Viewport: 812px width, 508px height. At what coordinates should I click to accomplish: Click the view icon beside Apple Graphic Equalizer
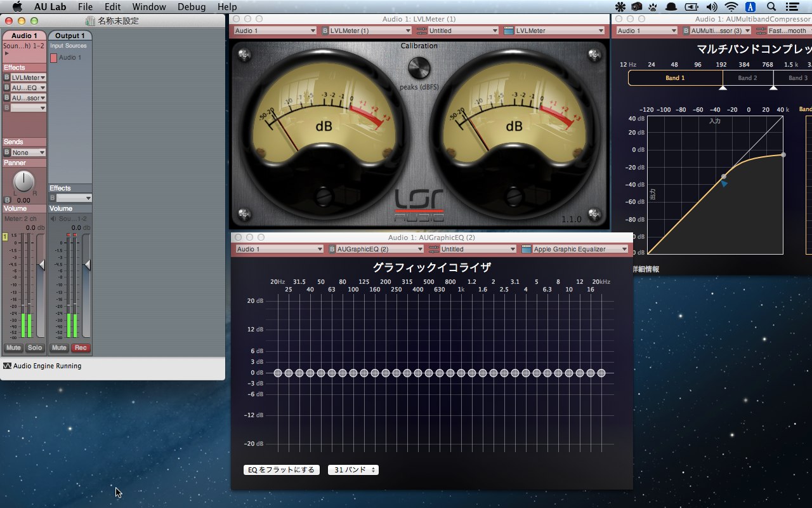pos(526,249)
